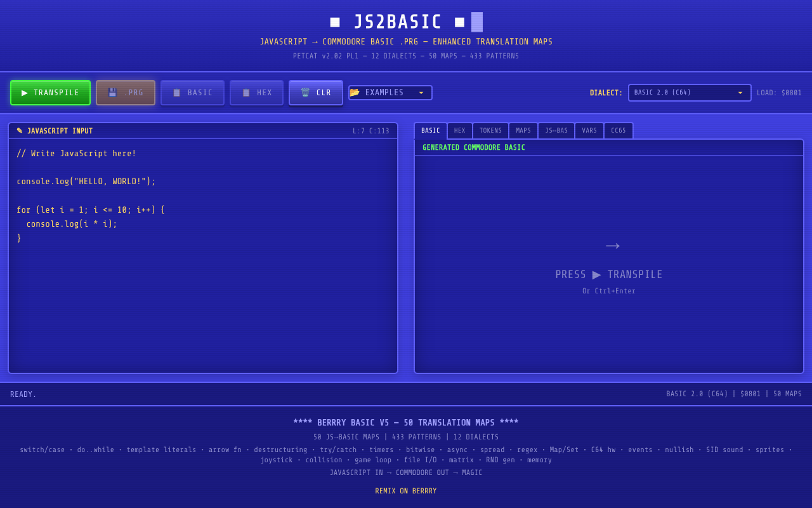812x508 pixels.
Task: Open the MAPS tab
Action: 523,131
